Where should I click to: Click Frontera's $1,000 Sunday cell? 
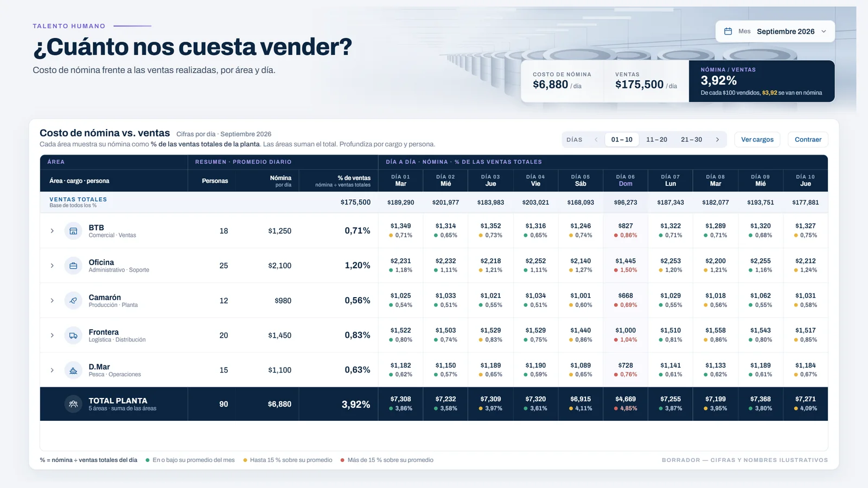click(626, 335)
